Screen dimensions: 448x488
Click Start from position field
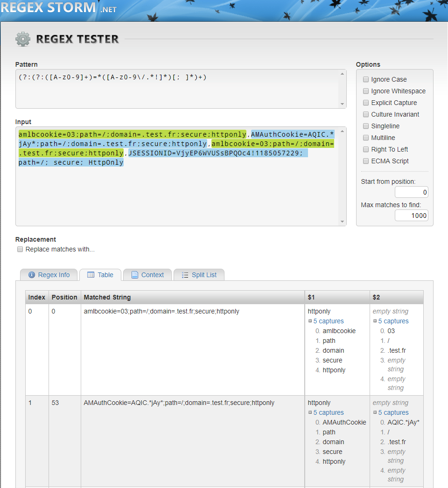[x=411, y=192]
